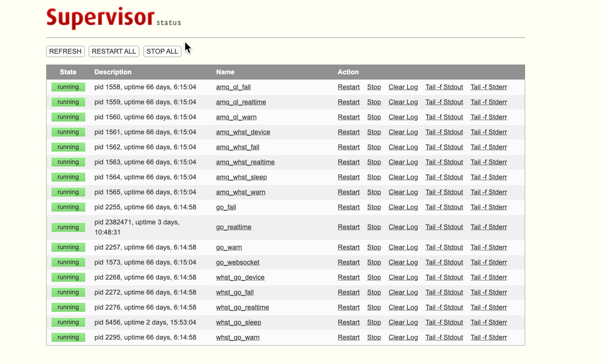Image resolution: width=604 pixels, height=364 pixels.
Task: Stop the whst_go_sleep process
Action: 374,322
